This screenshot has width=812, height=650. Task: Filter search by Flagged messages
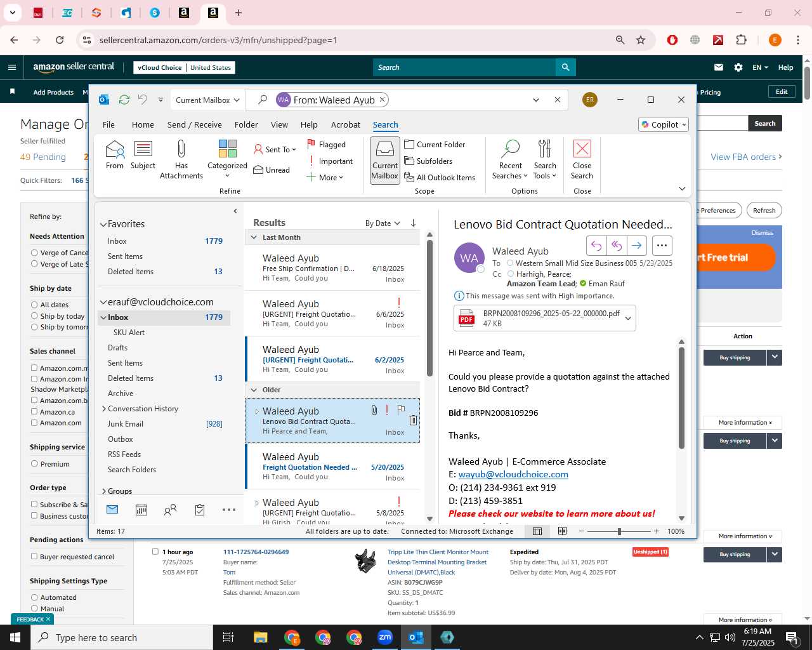(327, 145)
